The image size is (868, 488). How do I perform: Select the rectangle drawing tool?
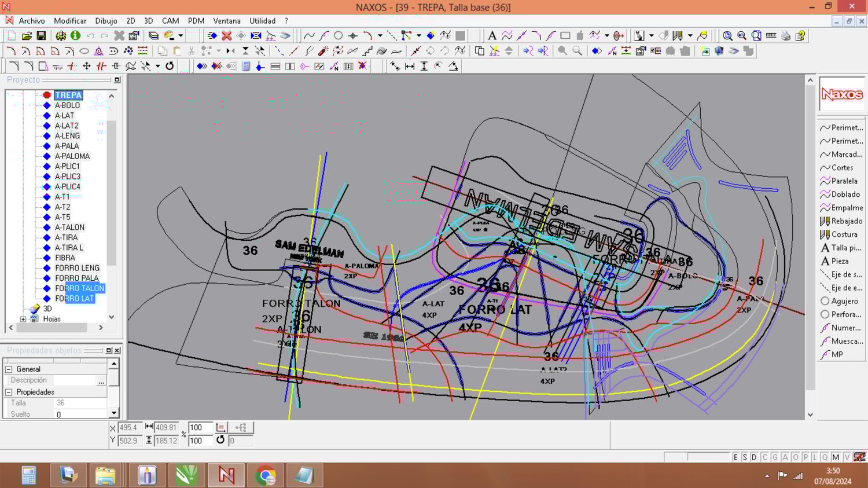pyautogui.click(x=565, y=36)
